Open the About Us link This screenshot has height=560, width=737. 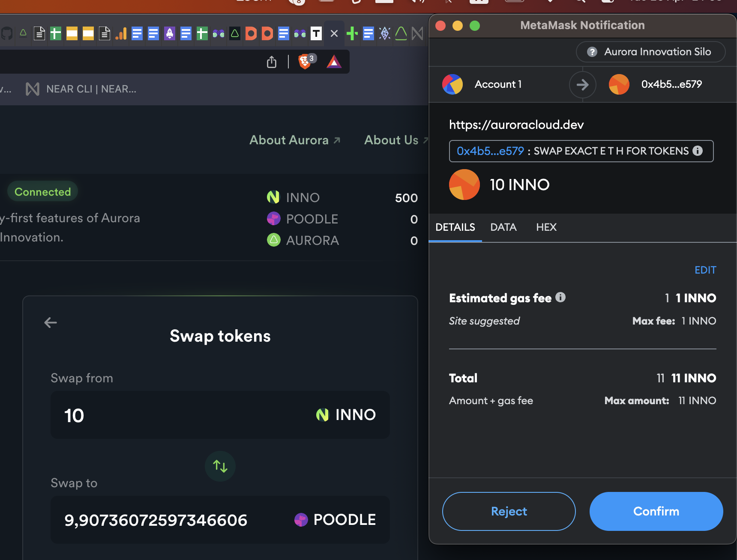(396, 140)
